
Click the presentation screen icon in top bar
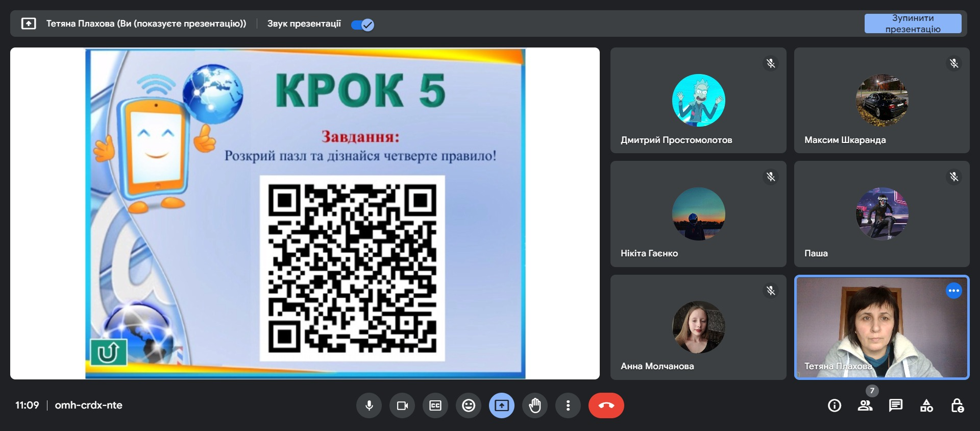[29, 23]
